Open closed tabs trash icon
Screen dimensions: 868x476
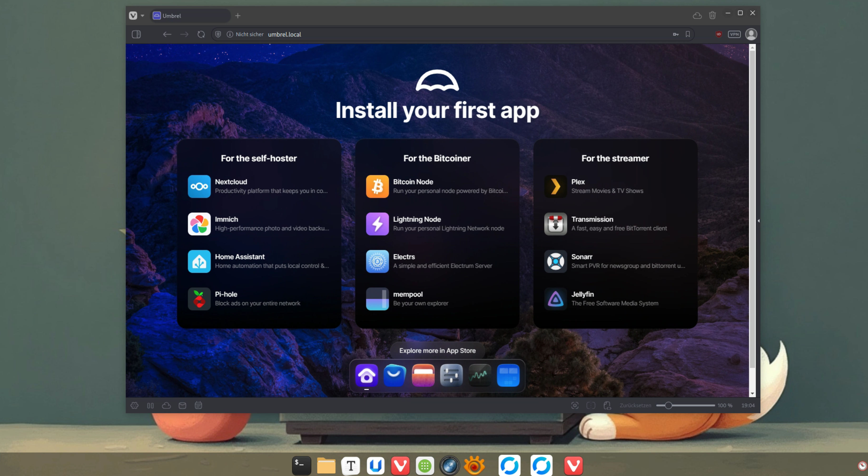coord(712,15)
